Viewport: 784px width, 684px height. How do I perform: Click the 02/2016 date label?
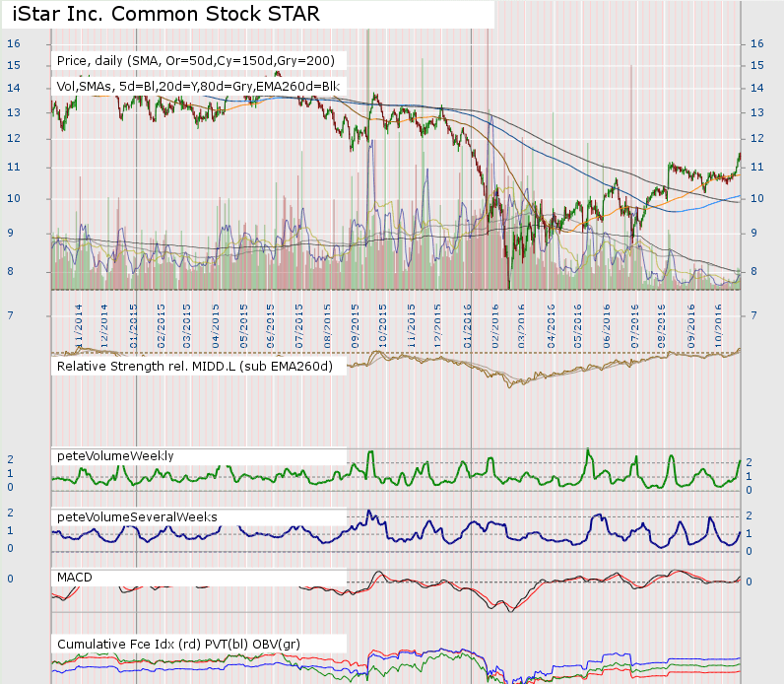495,326
